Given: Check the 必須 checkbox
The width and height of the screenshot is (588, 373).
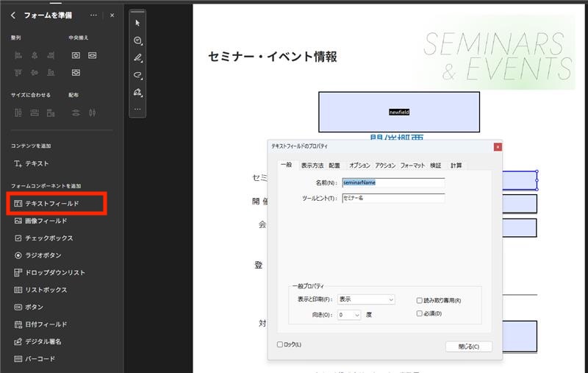Looking at the screenshot, I should pos(420,313).
